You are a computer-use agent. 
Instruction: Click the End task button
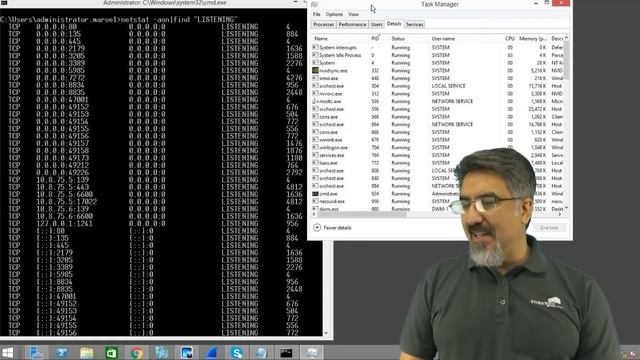tap(549, 228)
